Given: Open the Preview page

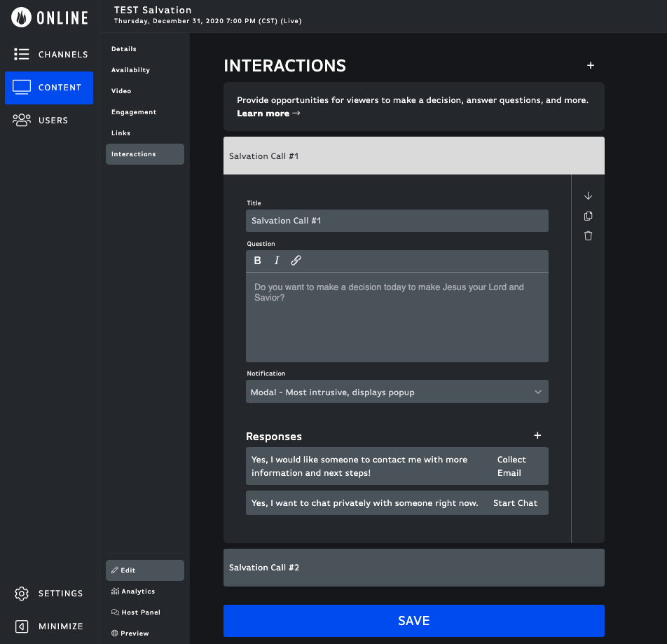Looking at the screenshot, I should 144,633.
